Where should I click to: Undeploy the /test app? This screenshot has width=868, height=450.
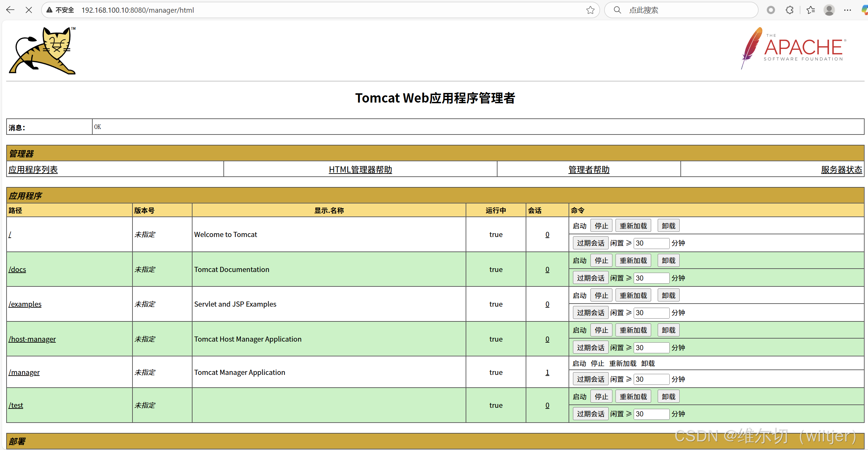coord(668,396)
